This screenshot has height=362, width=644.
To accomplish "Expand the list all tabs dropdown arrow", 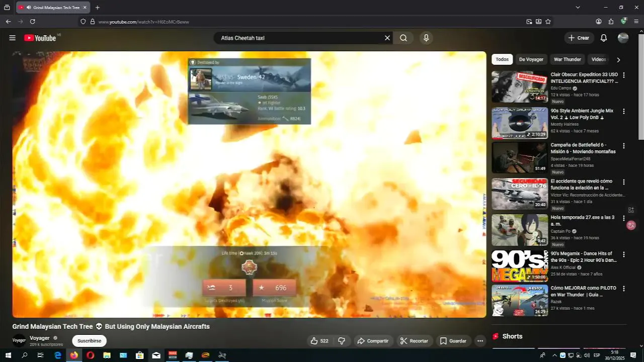I will click(578, 8).
